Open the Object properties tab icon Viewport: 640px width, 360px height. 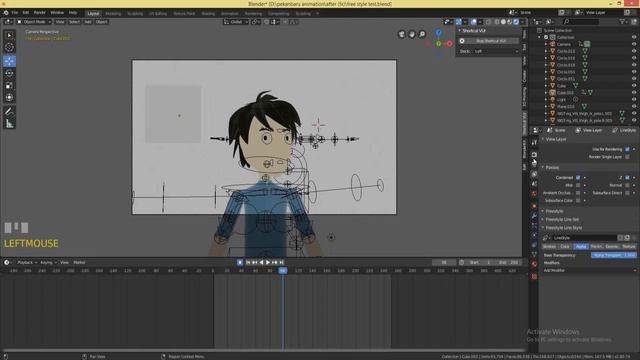coord(534,206)
